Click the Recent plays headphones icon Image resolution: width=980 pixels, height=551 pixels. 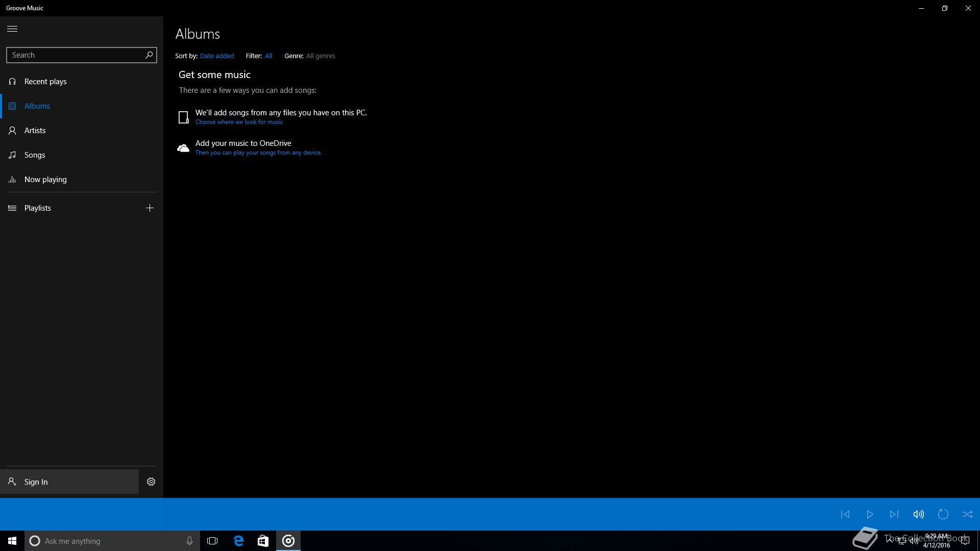point(12,82)
